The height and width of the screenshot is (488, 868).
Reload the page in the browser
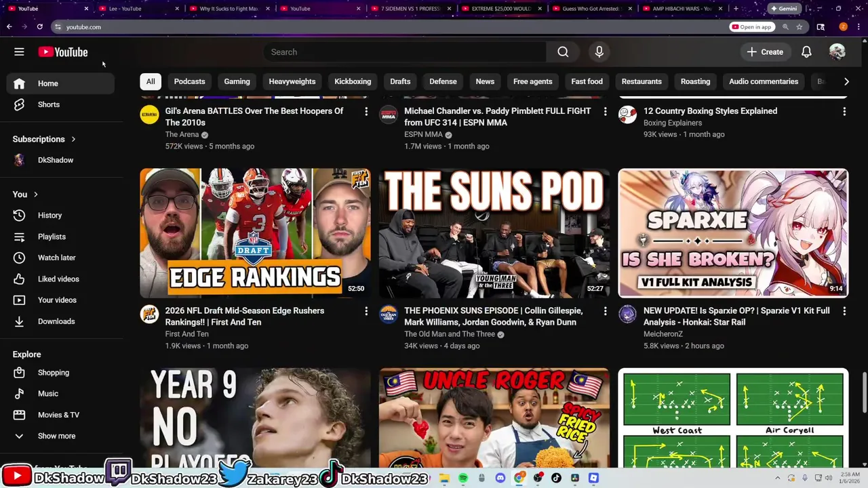tap(39, 27)
